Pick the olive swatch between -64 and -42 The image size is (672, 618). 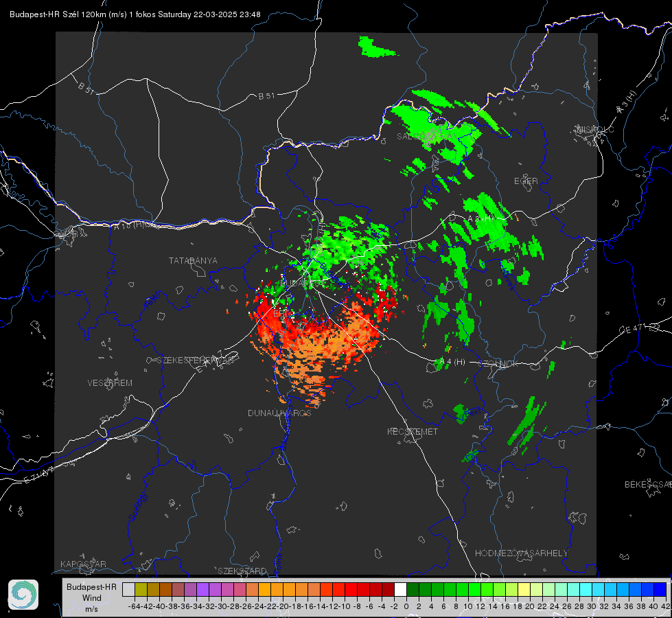point(141,590)
